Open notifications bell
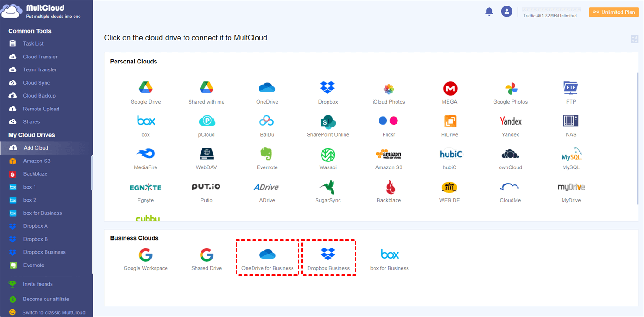This screenshot has width=644, height=317. [489, 12]
